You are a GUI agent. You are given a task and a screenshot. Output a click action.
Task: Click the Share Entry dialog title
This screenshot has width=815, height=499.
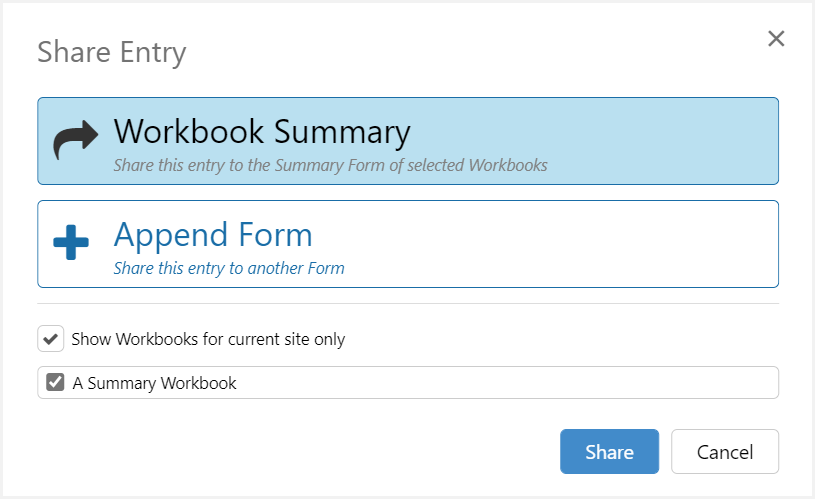coord(112,52)
